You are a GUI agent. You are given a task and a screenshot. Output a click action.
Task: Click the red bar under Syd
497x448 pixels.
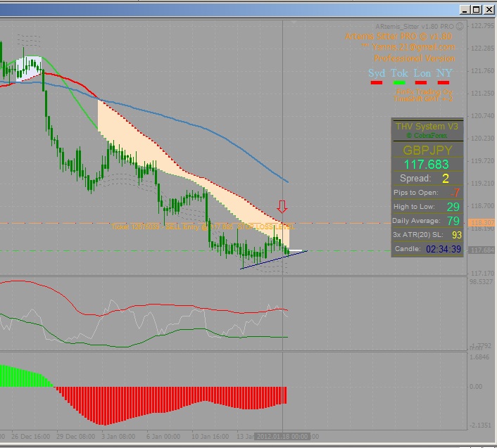[x=377, y=82]
